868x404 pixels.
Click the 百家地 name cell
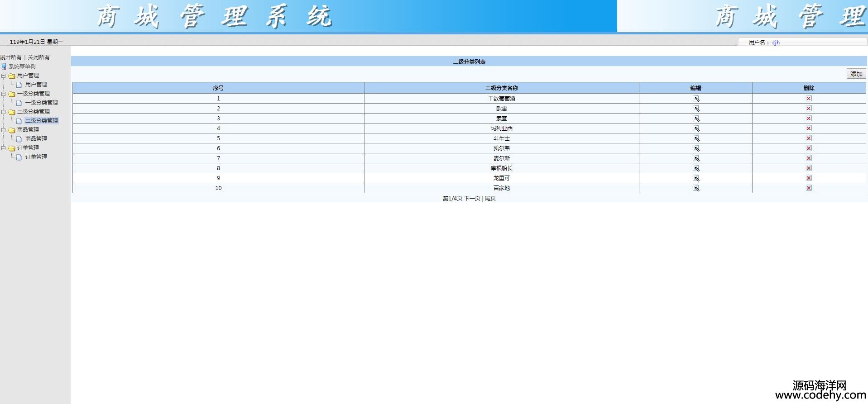[x=502, y=188]
